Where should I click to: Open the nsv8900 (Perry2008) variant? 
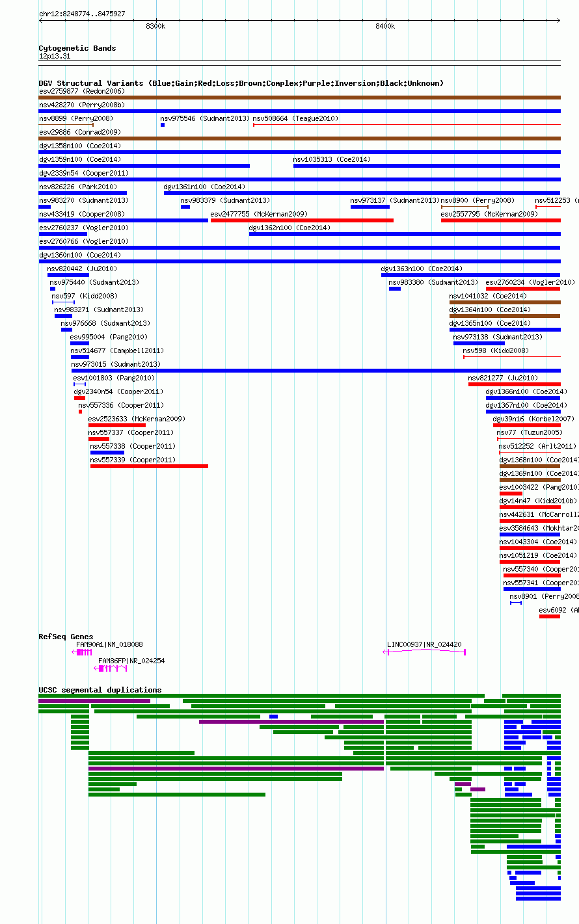(478, 200)
